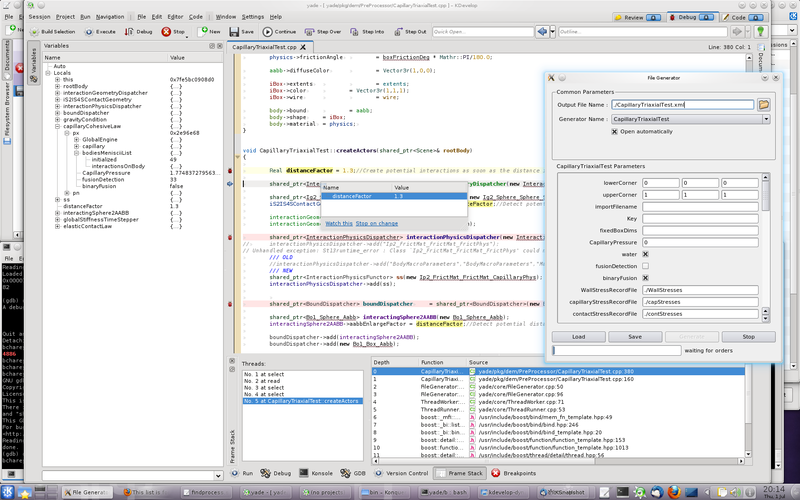This screenshot has height=500, width=800.
Task: Click the parameters list vertical scrollbar
Action: [765, 247]
